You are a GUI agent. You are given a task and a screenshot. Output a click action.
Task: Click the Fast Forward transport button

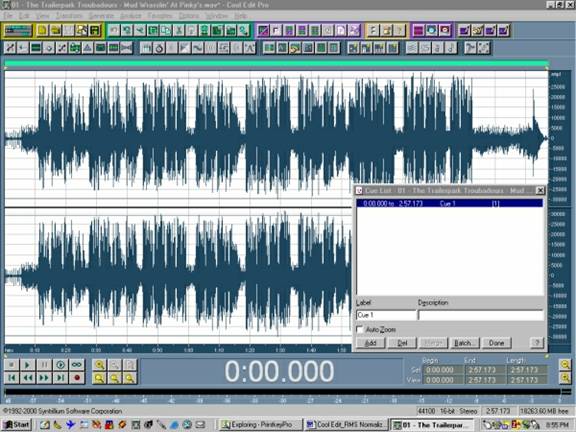point(44,378)
